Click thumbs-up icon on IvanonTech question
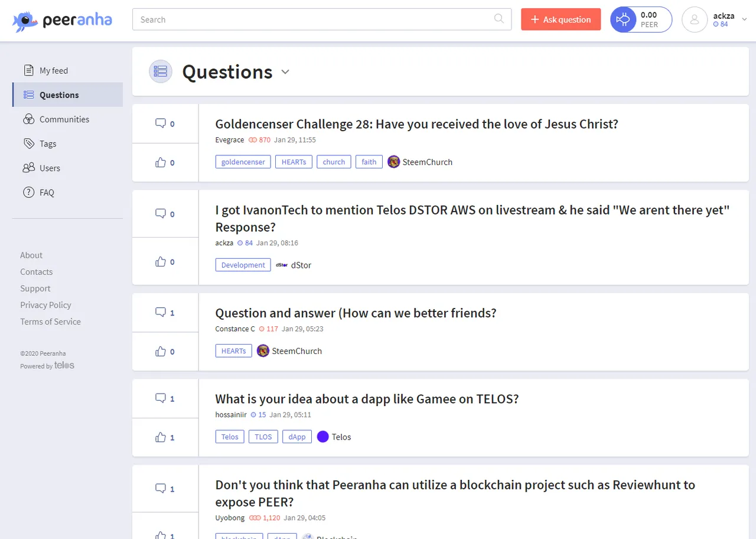Screen dimensions: 756x539 (160, 262)
